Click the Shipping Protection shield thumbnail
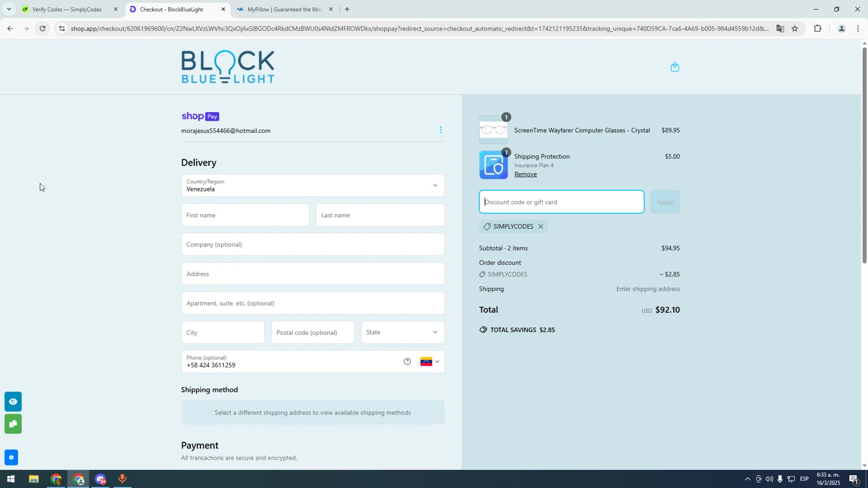 pos(494,165)
